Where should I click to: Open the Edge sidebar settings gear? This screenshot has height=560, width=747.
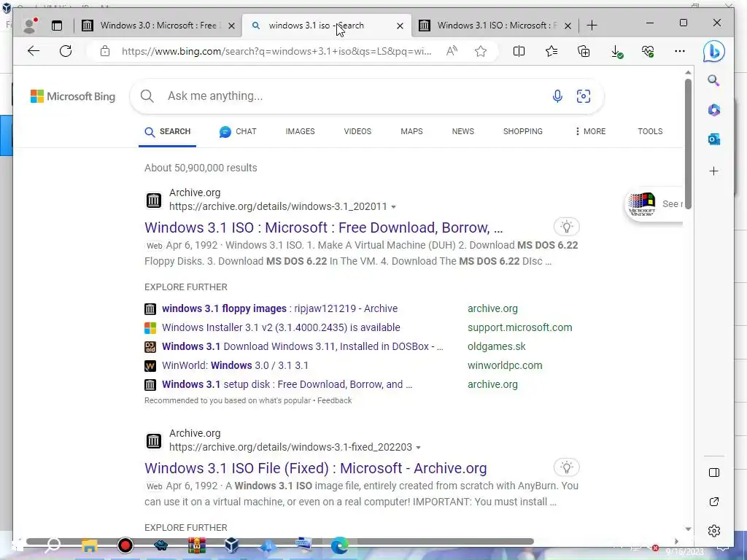pos(713,531)
